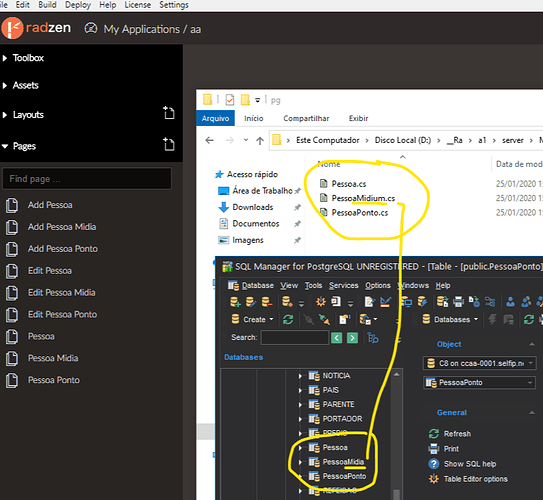Open the dashboard icon beside My Applications
The image size is (543, 500).
tap(91, 28)
